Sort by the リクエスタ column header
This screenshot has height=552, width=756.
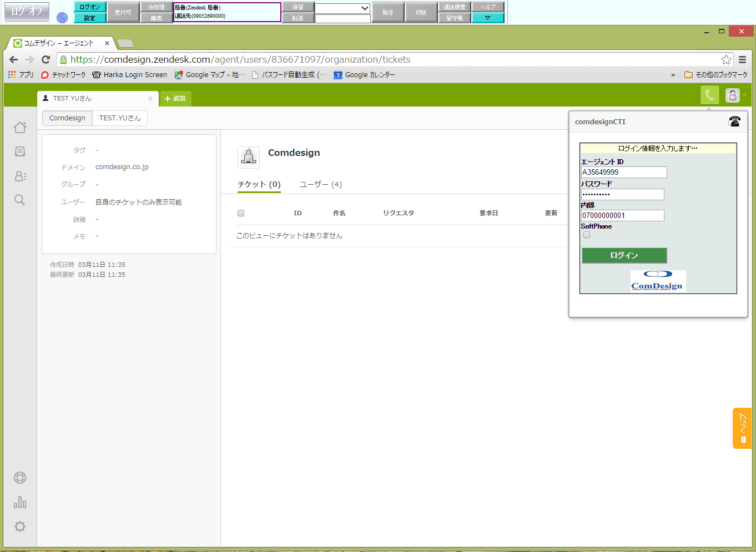point(399,213)
